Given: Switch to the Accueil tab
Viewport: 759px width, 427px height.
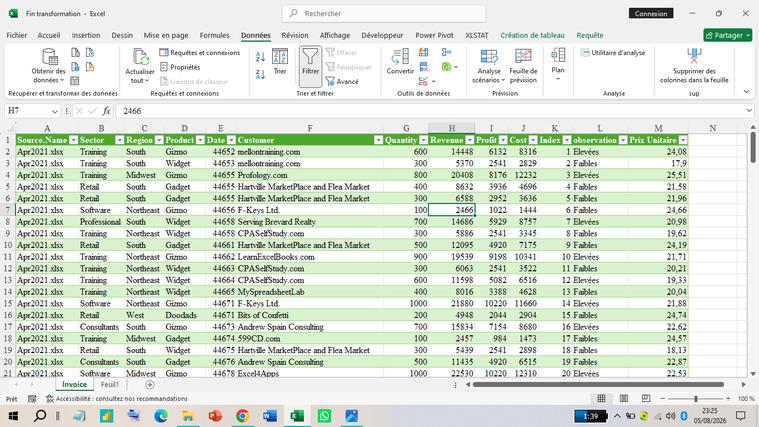Looking at the screenshot, I should [x=49, y=35].
